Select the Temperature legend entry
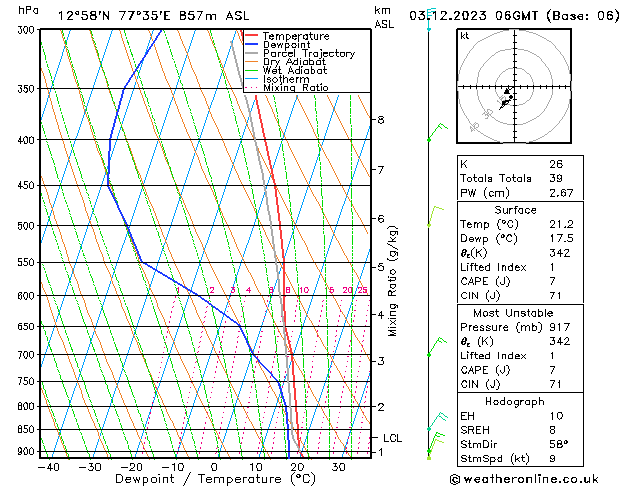The image size is (629, 486). (x=296, y=36)
